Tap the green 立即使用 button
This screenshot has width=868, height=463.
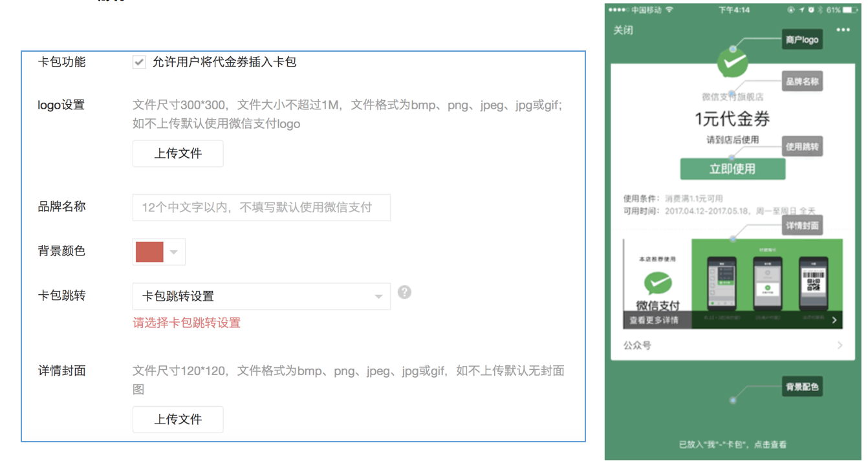[732, 169]
